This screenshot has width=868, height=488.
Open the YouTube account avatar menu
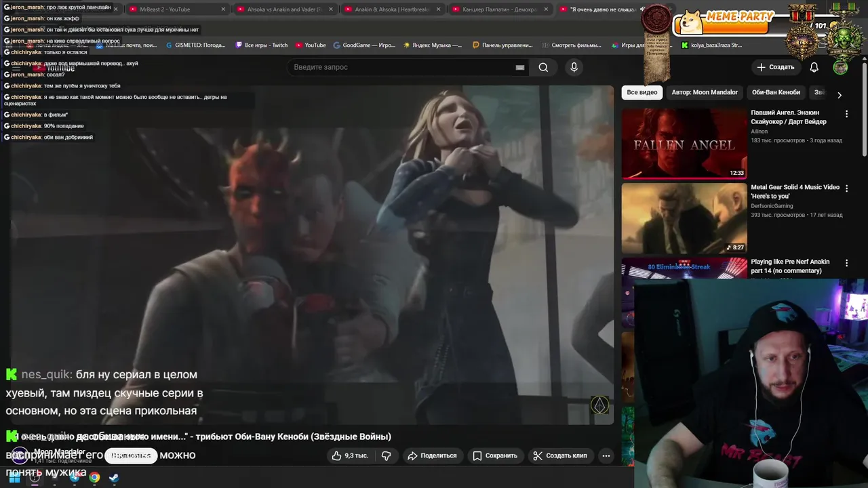coord(840,67)
